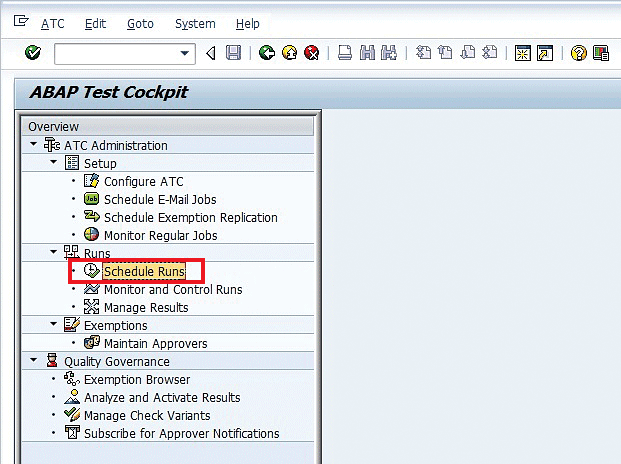The width and height of the screenshot is (621, 464).
Task: Collapse the Setup folder node
Action: coord(53,163)
